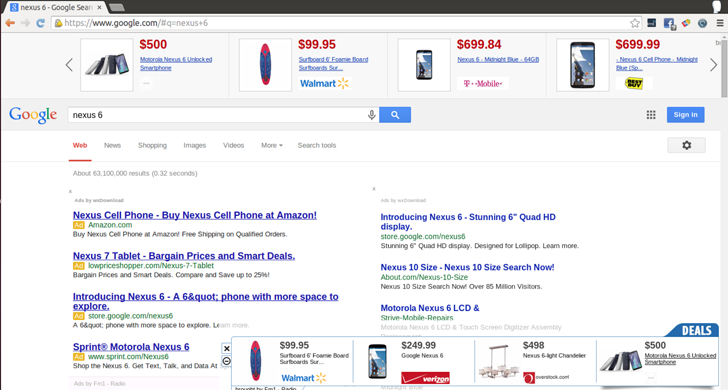Open the settings gear on results page
728x390 pixels.
click(x=686, y=145)
